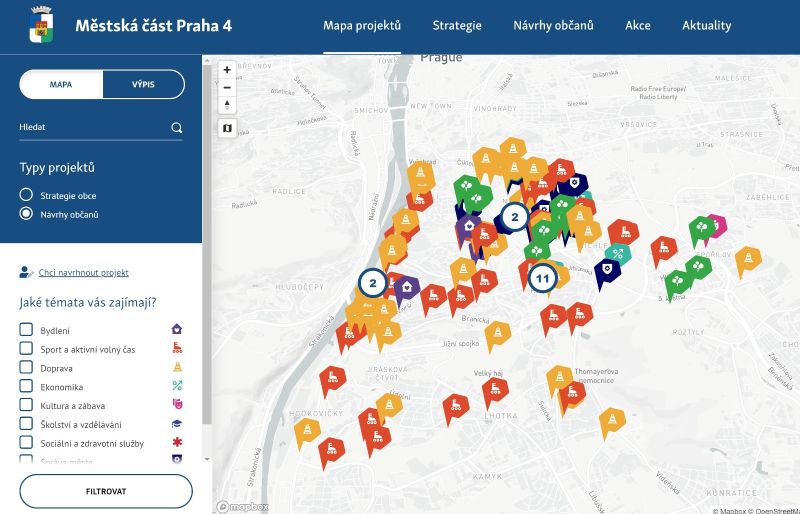Image resolution: width=800 pixels, height=514 pixels.
Task: Go to Aktuality in top navigation
Action: coord(707,26)
